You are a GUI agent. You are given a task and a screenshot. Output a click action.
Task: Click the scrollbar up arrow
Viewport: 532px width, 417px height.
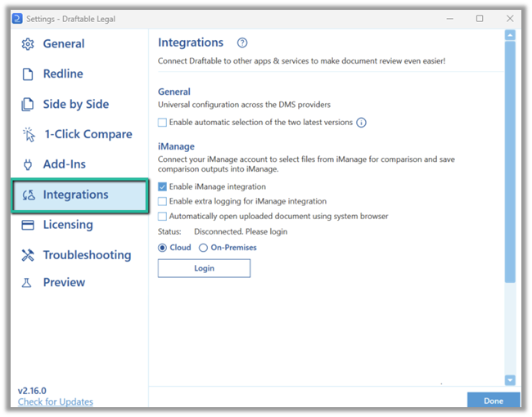510,35
